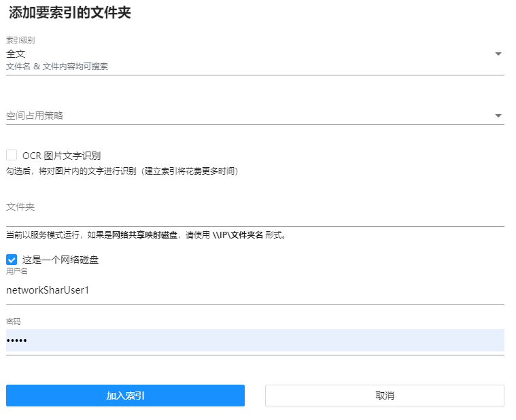Click the 取消 button

tap(384, 396)
